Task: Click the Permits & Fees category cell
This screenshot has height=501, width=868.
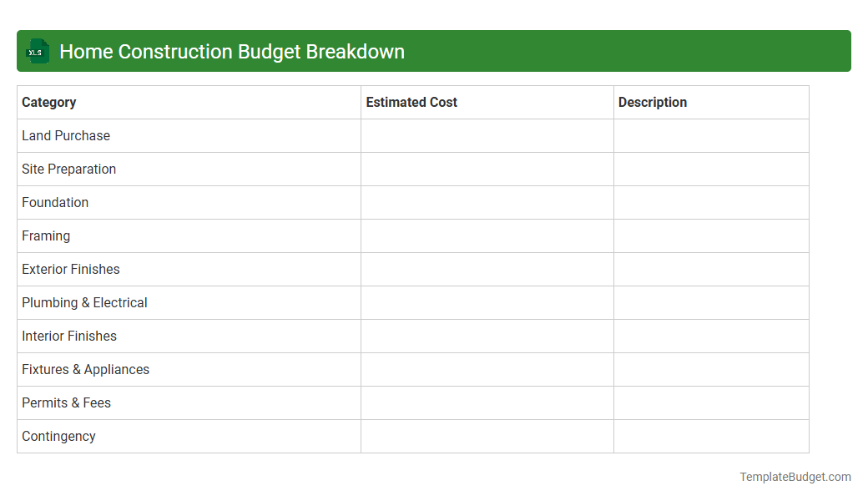Action: [66, 402]
